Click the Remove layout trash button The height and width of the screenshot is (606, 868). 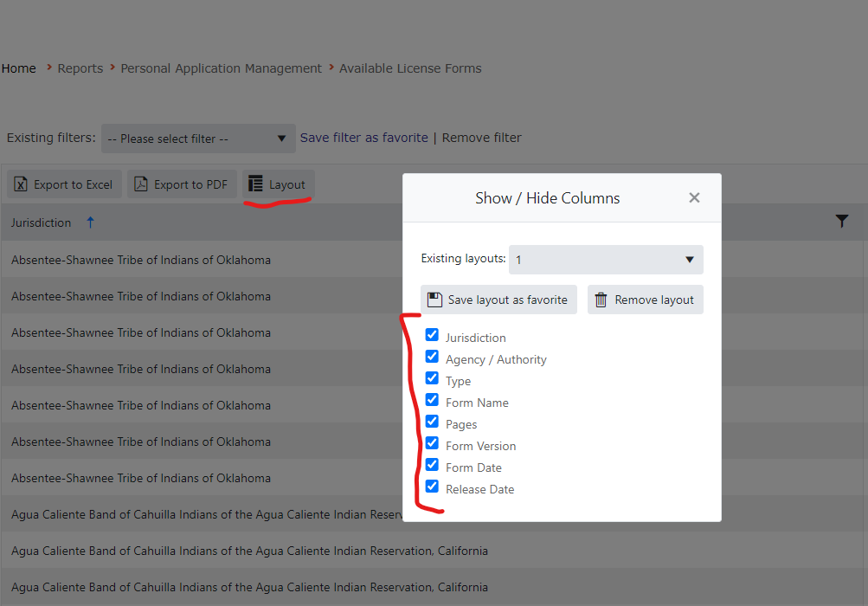[645, 300]
